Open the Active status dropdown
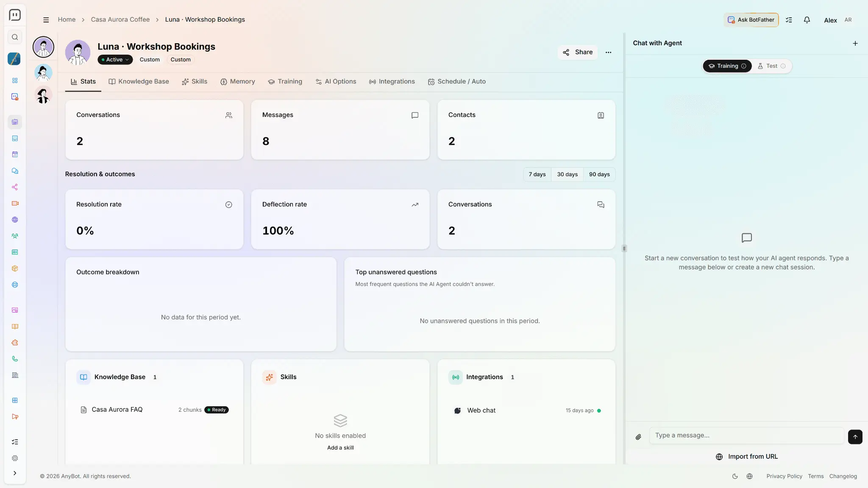Image resolution: width=868 pixels, height=488 pixels. point(115,60)
